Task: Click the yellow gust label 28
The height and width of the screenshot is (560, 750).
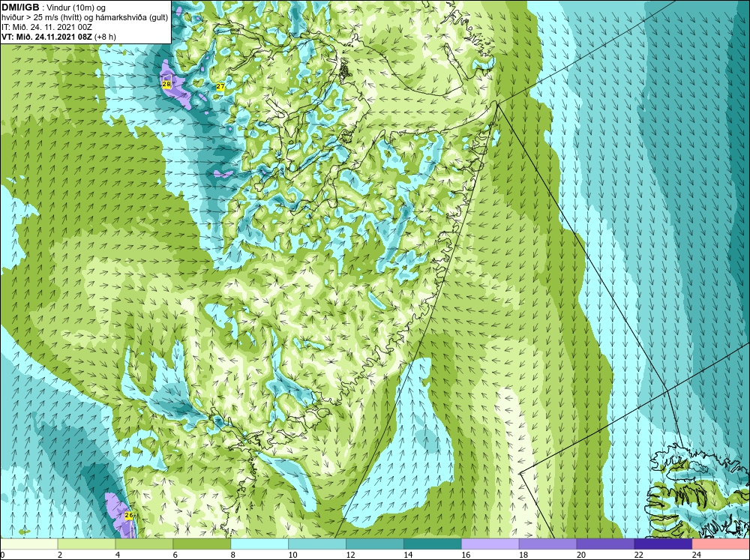Action: tap(166, 85)
